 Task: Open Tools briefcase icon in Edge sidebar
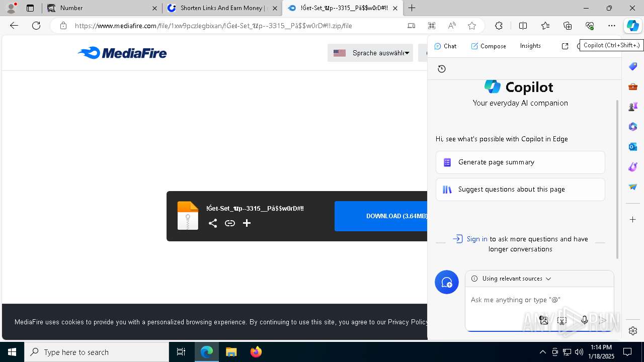point(633,86)
